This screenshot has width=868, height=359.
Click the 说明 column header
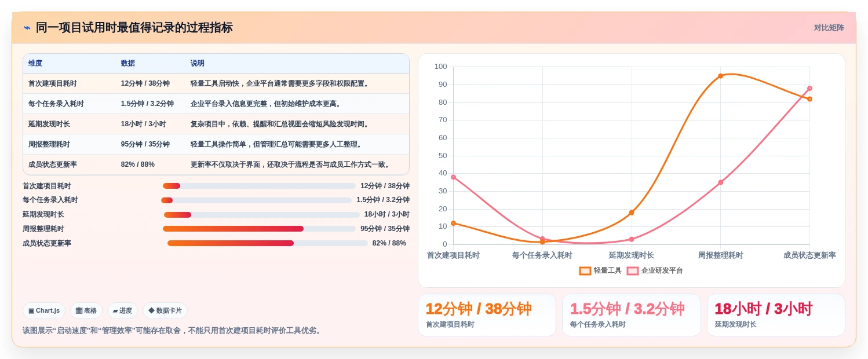click(198, 64)
